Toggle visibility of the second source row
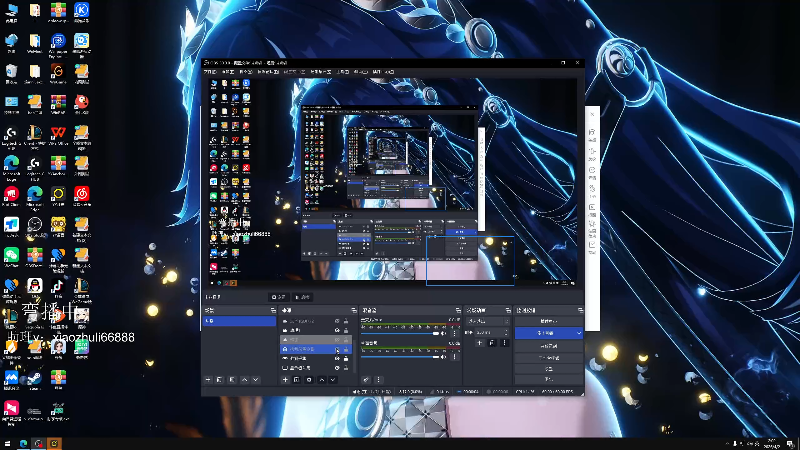Image resolution: width=800 pixels, height=450 pixels. (x=337, y=330)
